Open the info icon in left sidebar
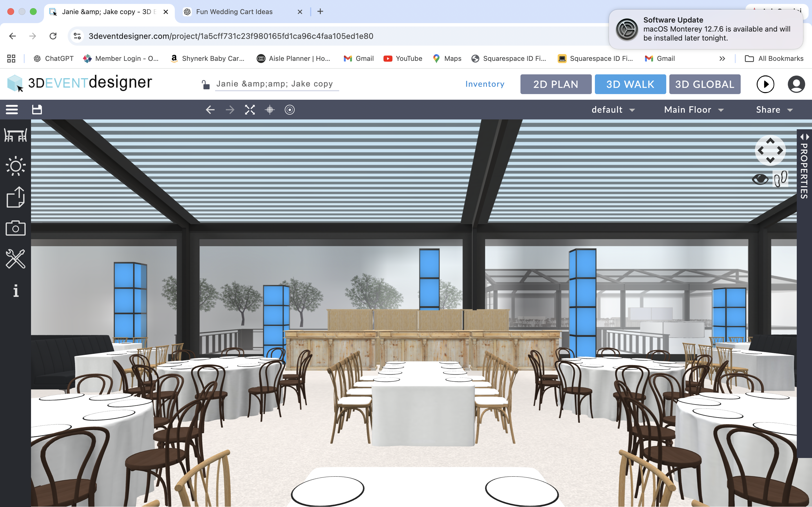Viewport: 812px width, 507px height. pos(16,290)
